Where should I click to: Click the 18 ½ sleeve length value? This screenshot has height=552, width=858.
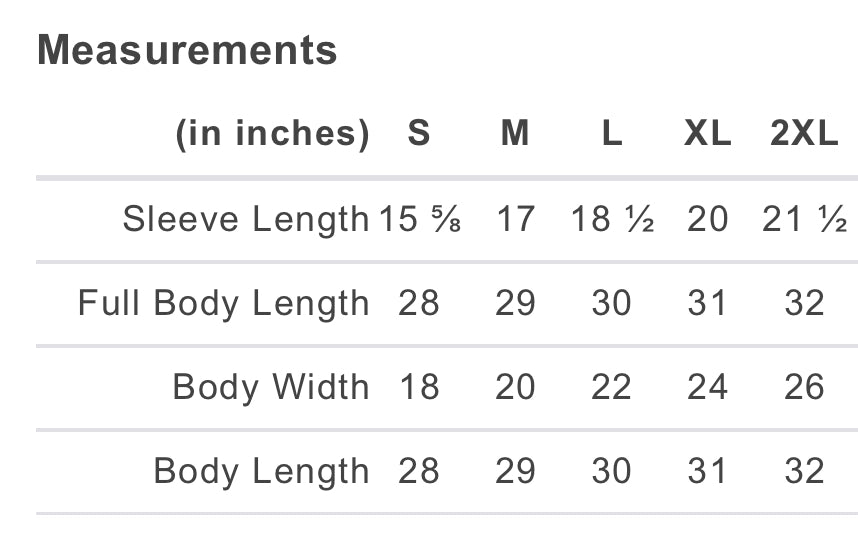tap(611, 219)
